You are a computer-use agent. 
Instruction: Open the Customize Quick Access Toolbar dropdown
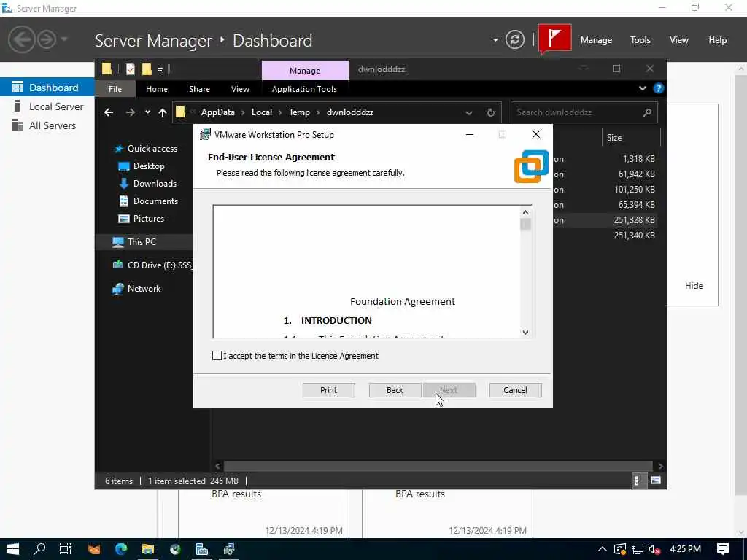[x=160, y=70]
